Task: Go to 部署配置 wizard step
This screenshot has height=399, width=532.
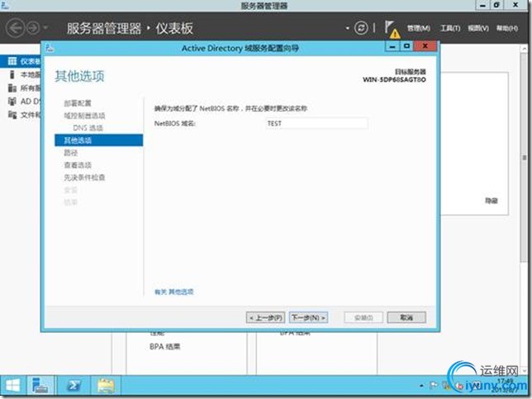Action: point(78,103)
